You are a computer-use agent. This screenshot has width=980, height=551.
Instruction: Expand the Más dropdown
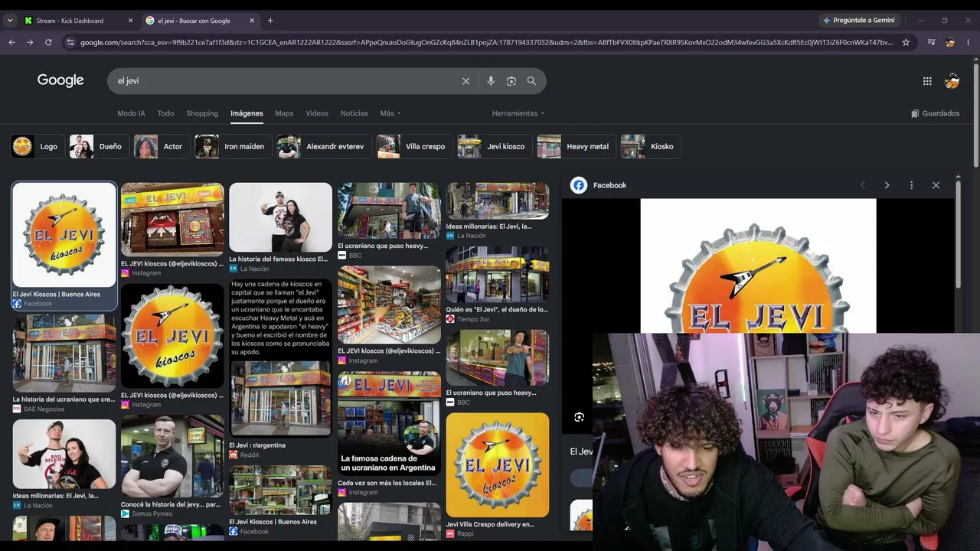click(x=390, y=113)
